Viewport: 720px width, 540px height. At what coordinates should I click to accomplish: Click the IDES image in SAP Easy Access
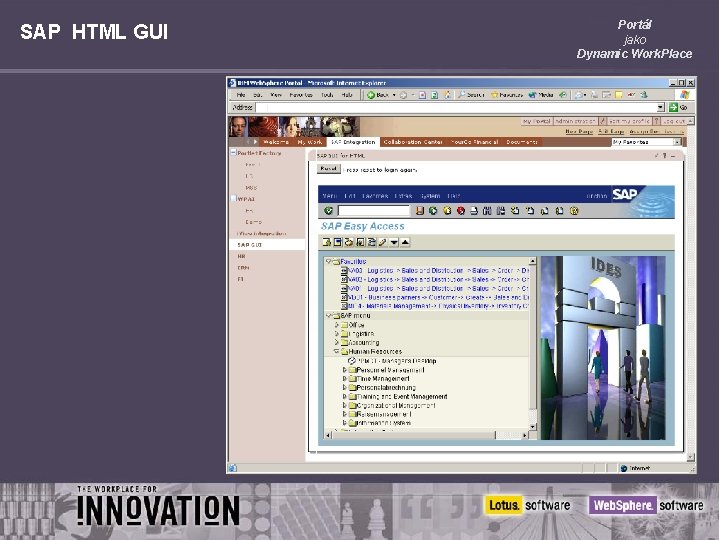click(x=603, y=348)
